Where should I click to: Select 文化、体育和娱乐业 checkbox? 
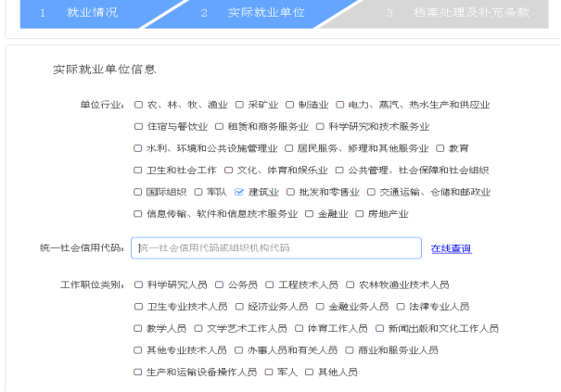tap(229, 171)
